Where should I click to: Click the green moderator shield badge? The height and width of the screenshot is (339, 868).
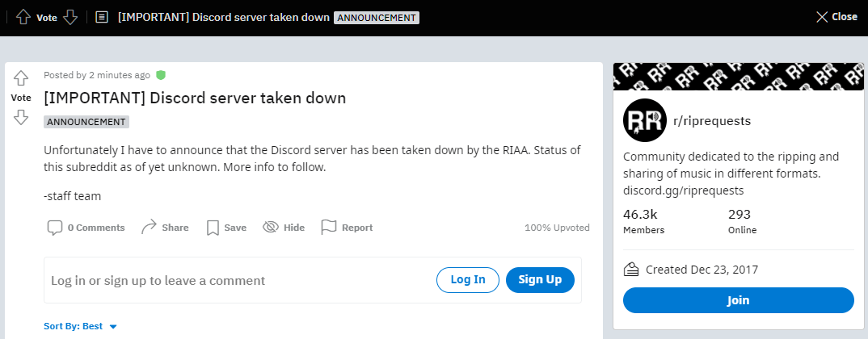[x=161, y=74]
